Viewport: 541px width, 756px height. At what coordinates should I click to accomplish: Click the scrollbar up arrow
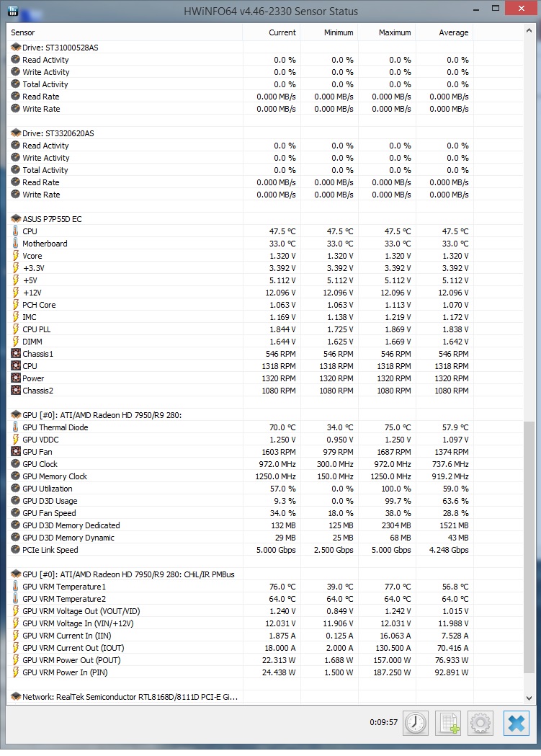[529, 30]
